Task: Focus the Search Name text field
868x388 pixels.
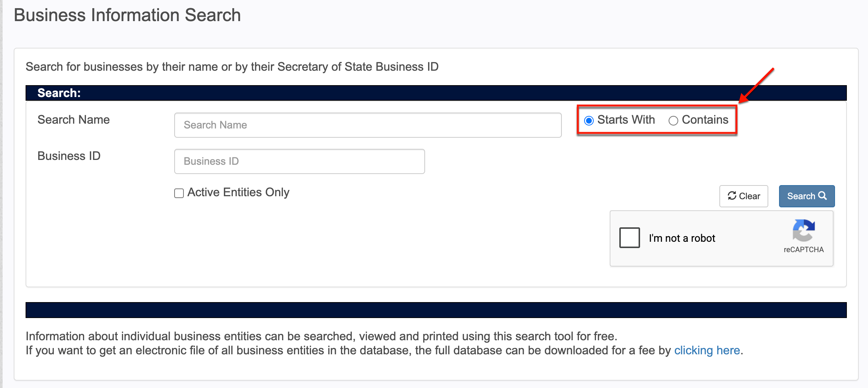Action: [x=368, y=125]
